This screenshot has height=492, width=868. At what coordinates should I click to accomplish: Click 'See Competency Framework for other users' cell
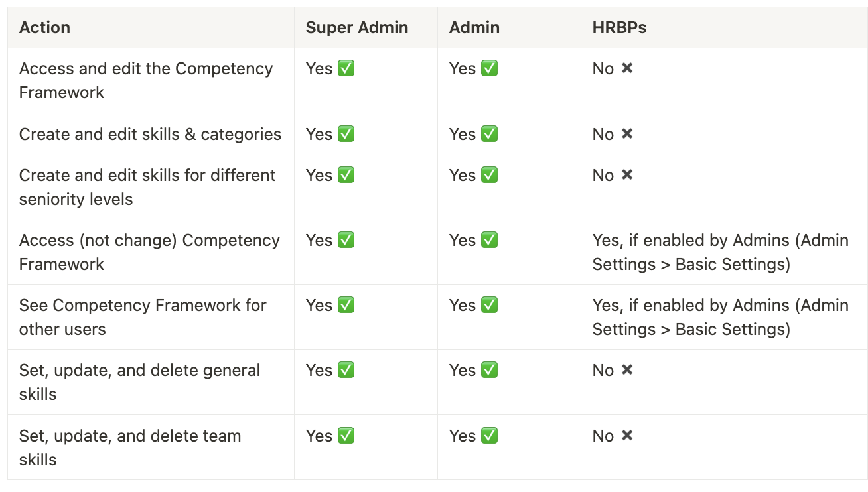151,317
